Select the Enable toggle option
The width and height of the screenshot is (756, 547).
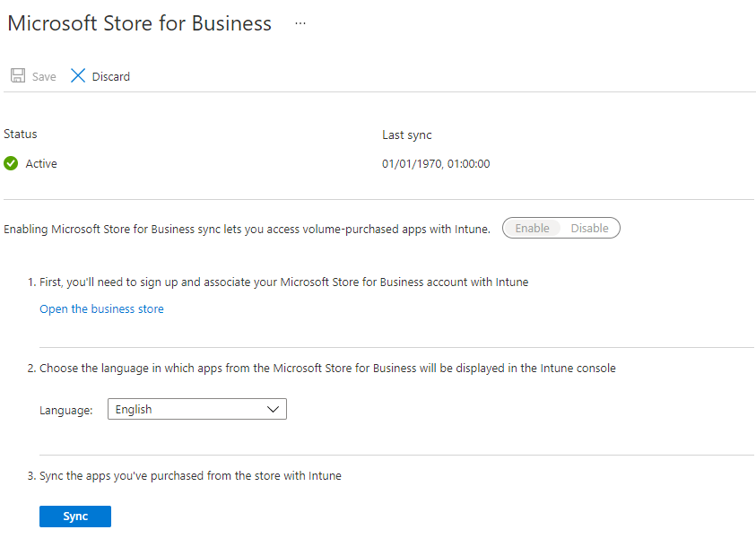(532, 228)
